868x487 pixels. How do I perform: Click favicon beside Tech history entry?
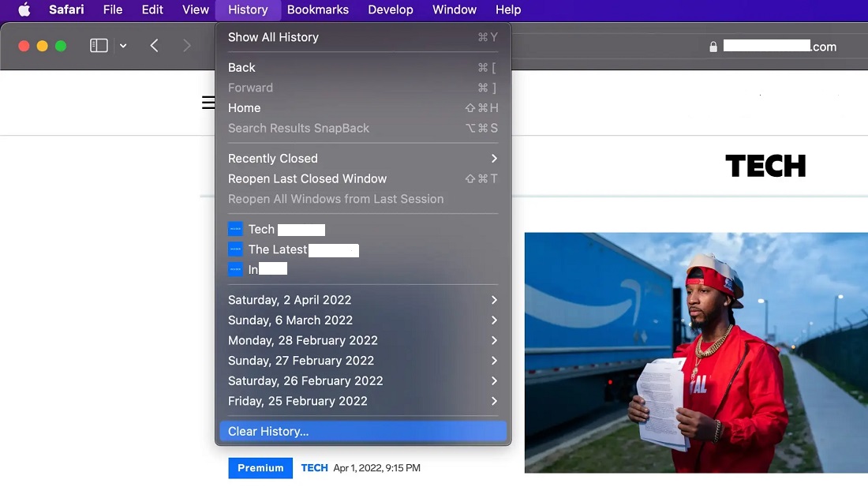pos(235,230)
